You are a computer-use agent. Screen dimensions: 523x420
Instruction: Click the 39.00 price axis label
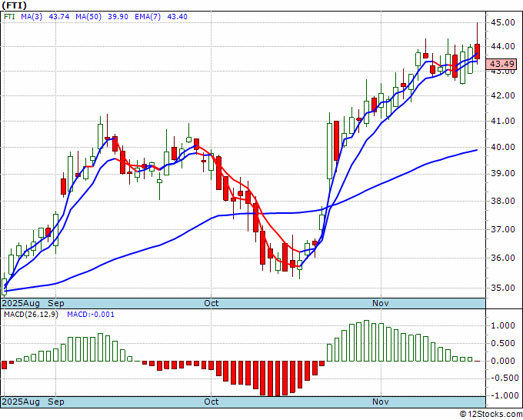tap(503, 174)
